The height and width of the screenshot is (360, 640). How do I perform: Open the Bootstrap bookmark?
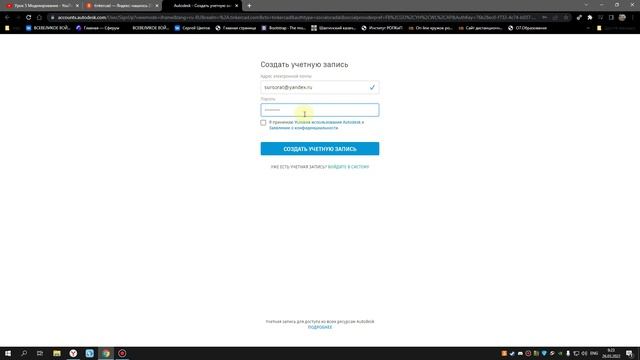click(x=284, y=28)
